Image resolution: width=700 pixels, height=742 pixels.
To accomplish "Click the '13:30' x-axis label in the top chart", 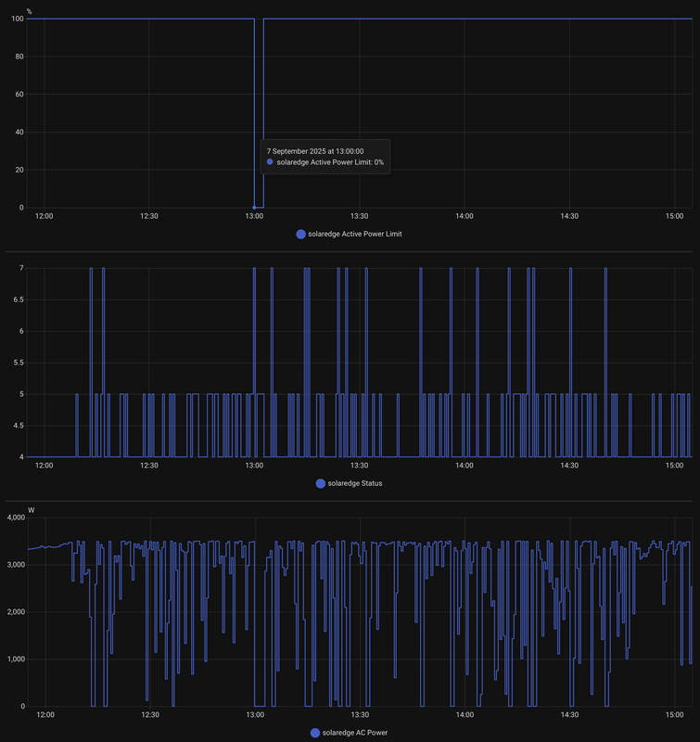I will [360, 216].
